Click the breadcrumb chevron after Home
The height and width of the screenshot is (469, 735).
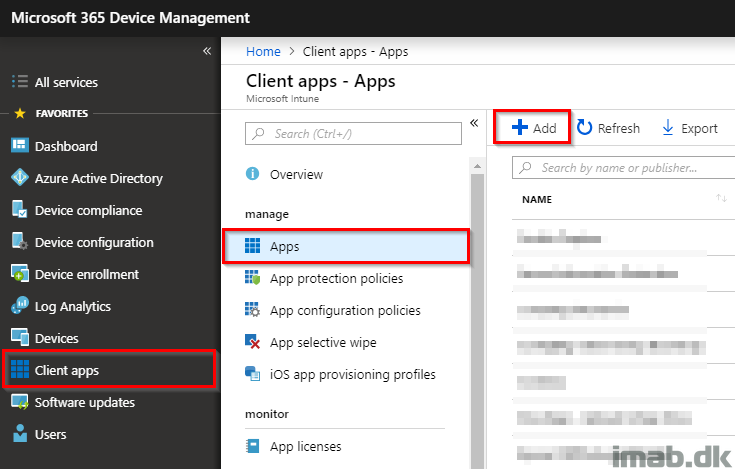tap(292, 51)
